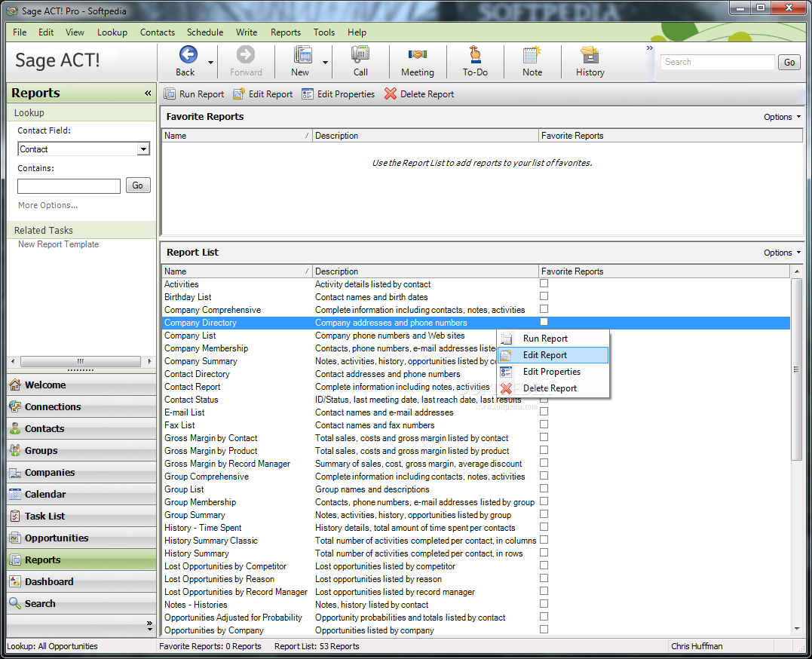Image resolution: width=812 pixels, height=659 pixels.
Task: Click into the top Search field
Action: [x=718, y=62]
